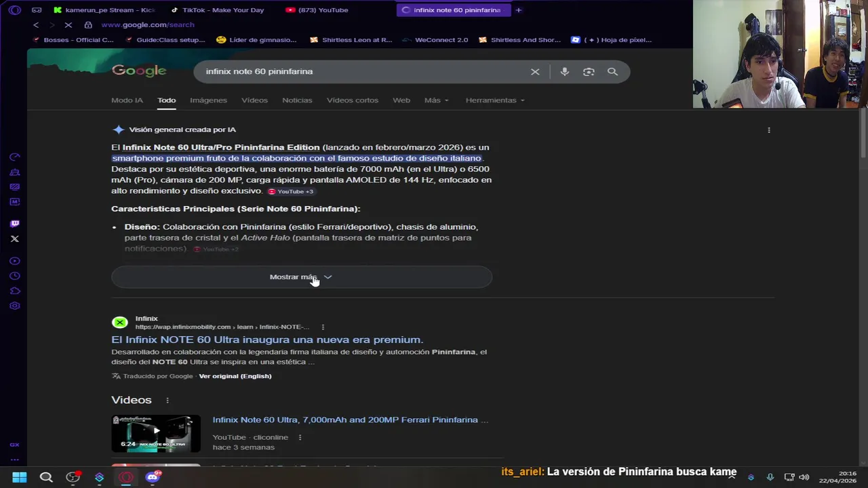Open the Videos section three-dot menu
The image size is (868, 488).
(167, 401)
